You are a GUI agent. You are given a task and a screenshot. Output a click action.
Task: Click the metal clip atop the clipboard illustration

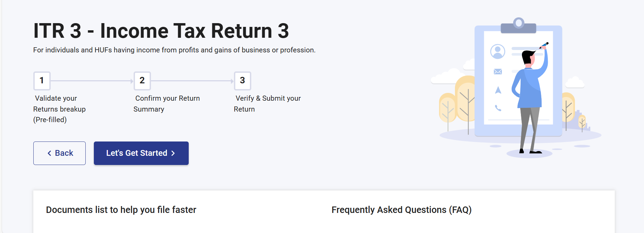tap(519, 26)
